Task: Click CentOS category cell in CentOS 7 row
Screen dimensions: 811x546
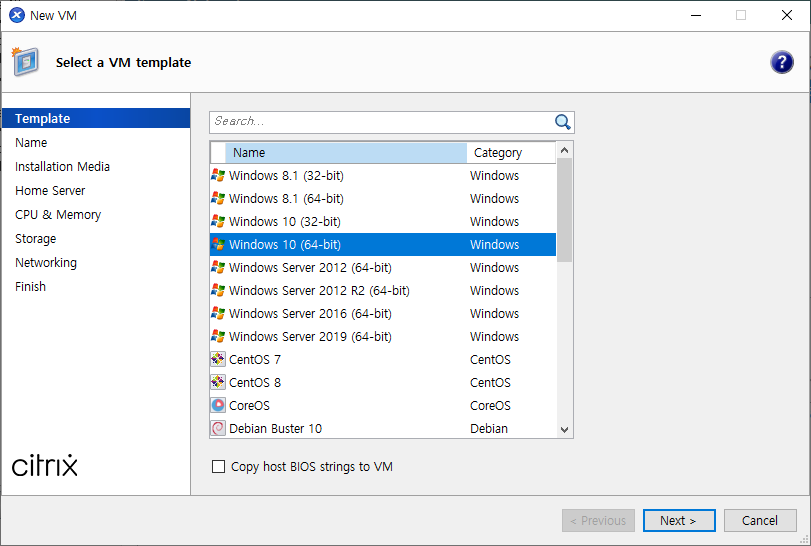Action: coord(490,359)
